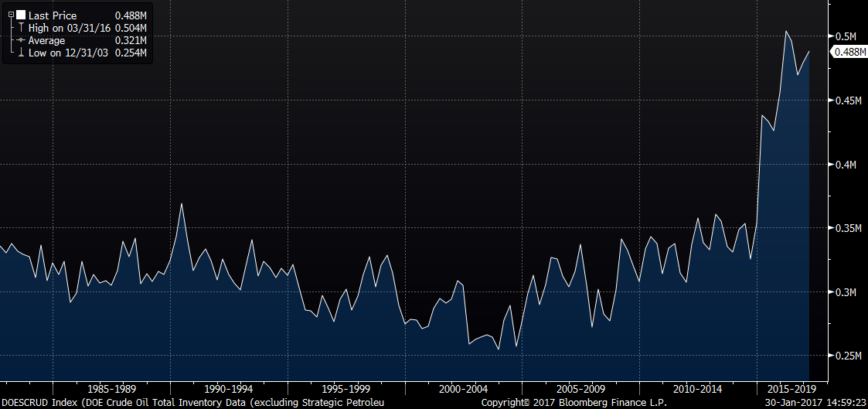Click the 1995-1999 x-axis label
This screenshot has width=868, height=409.
tap(346, 389)
